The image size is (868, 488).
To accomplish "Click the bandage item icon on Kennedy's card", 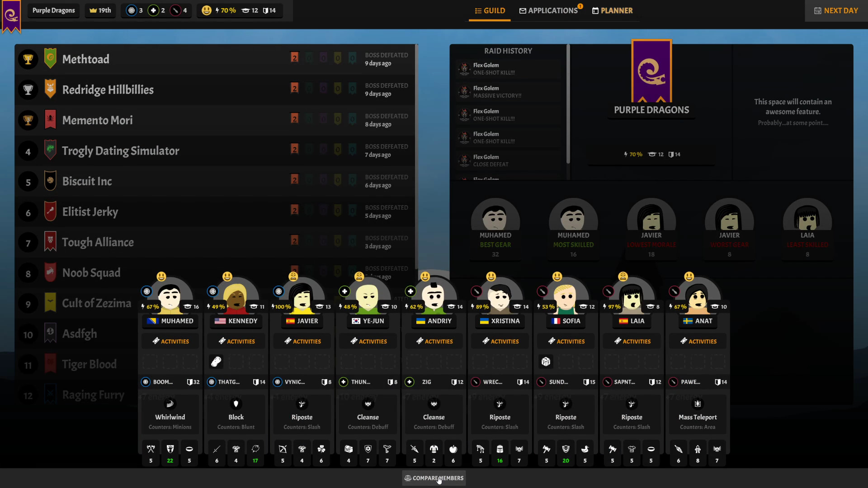I will coord(216,361).
